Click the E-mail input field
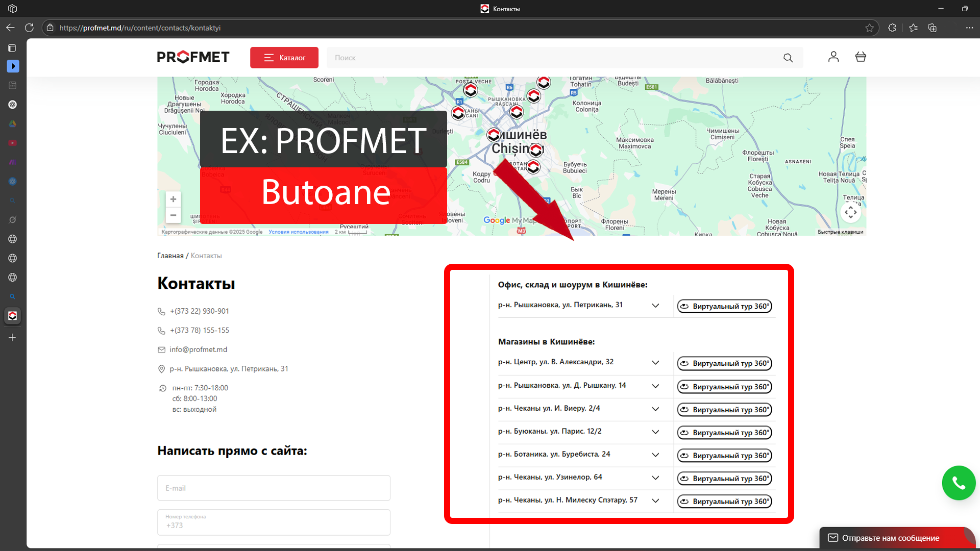The height and width of the screenshot is (551, 980). point(274,488)
